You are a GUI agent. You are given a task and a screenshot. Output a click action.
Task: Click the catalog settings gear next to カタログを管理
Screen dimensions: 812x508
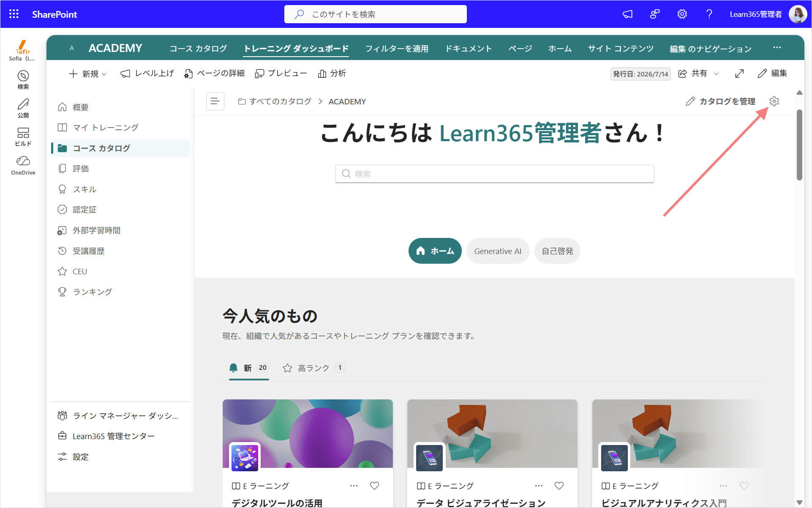pyautogui.click(x=774, y=101)
